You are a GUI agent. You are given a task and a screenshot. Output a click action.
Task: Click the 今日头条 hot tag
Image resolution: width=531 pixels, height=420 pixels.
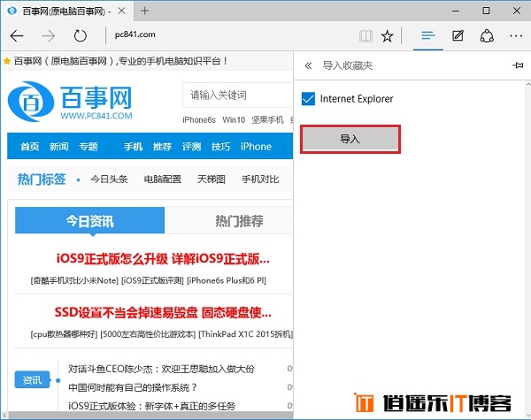pos(109,179)
